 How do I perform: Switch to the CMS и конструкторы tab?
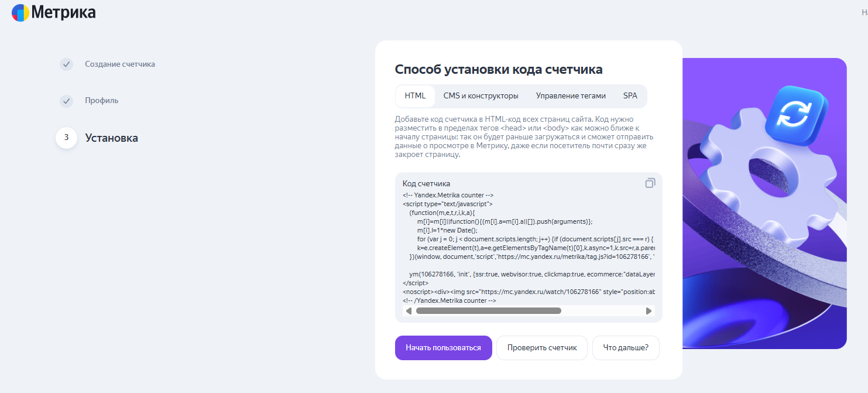click(481, 96)
